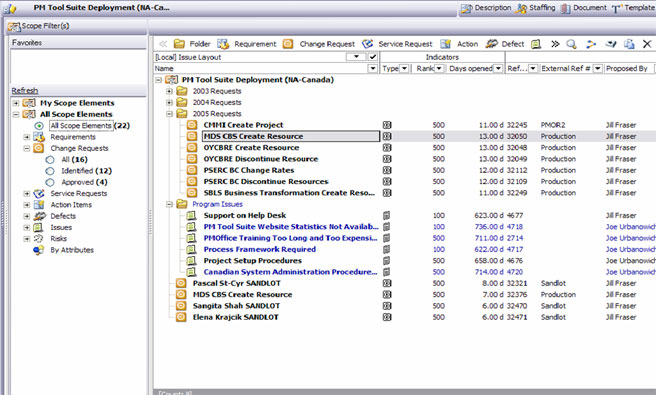Click the Defect toolbar icon

click(491, 44)
